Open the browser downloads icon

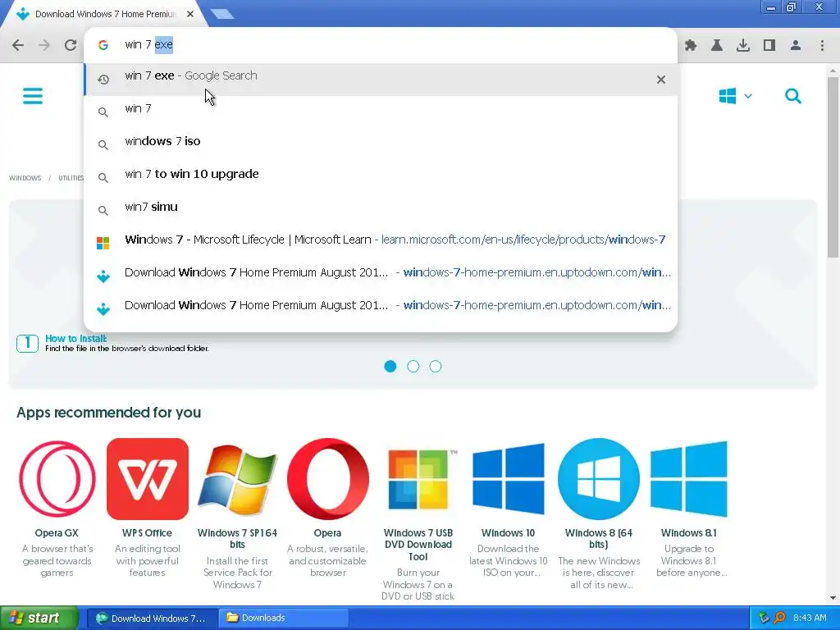tap(743, 46)
